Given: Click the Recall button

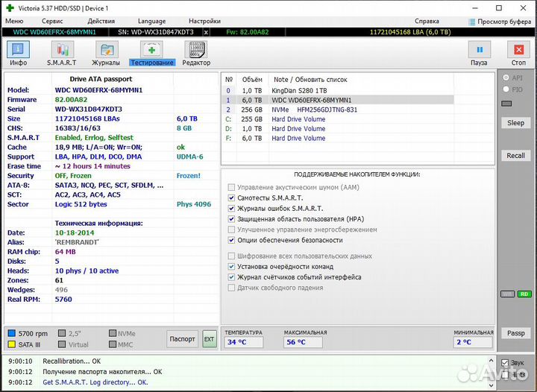Looking at the screenshot, I should (515, 156).
